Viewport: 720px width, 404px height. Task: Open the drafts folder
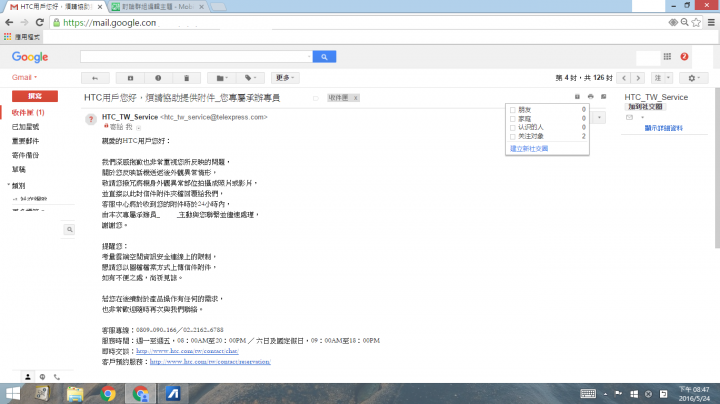pyautogui.click(x=19, y=169)
